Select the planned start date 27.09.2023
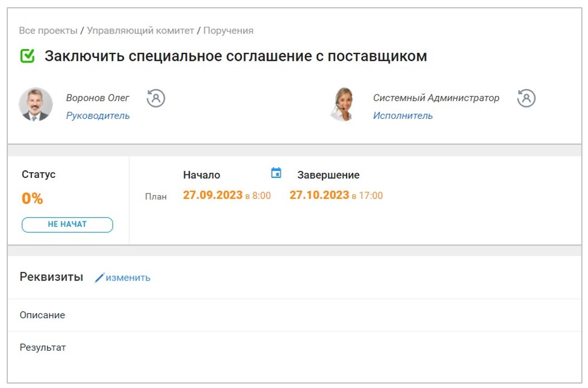Screen dimensions: 588x388 pyautogui.click(x=212, y=195)
